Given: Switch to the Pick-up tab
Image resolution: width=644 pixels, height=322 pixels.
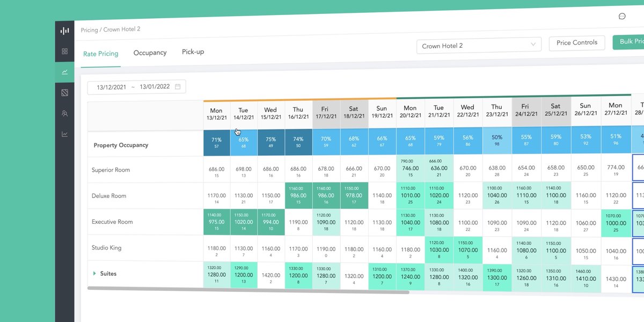Looking at the screenshot, I should point(193,52).
